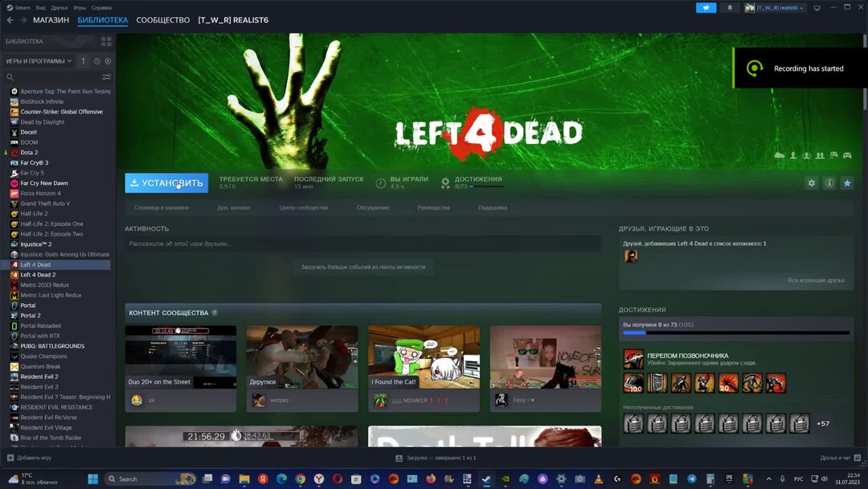Click the sort arrow next to Игры и программы

[x=83, y=61]
